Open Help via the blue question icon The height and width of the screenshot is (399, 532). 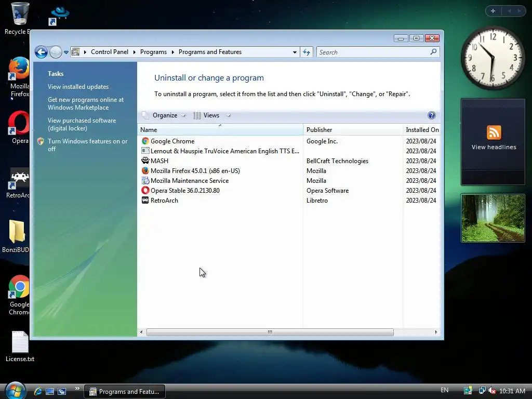(x=431, y=115)
